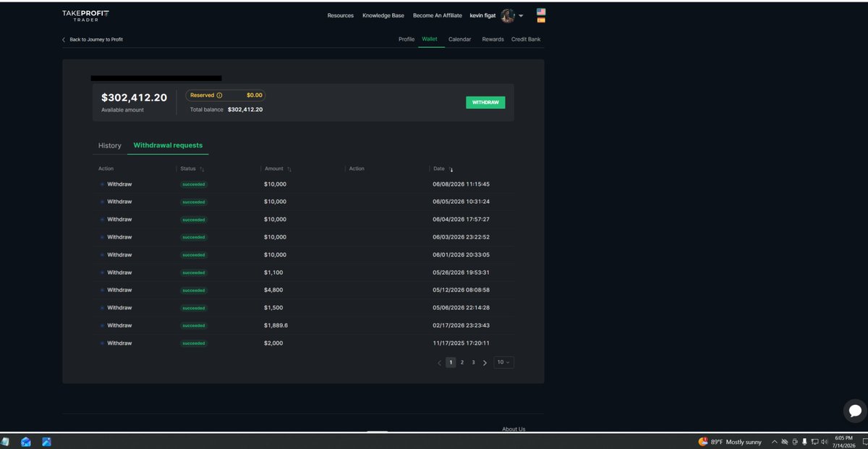The width and height of the screenshot is (868, 449).
Task: Click the volume speaker tray icon
Action: [825, 442]
